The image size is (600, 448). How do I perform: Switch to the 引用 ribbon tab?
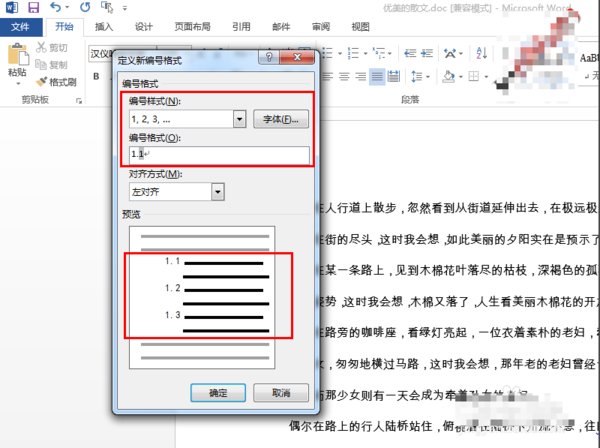tap(241, 27)
